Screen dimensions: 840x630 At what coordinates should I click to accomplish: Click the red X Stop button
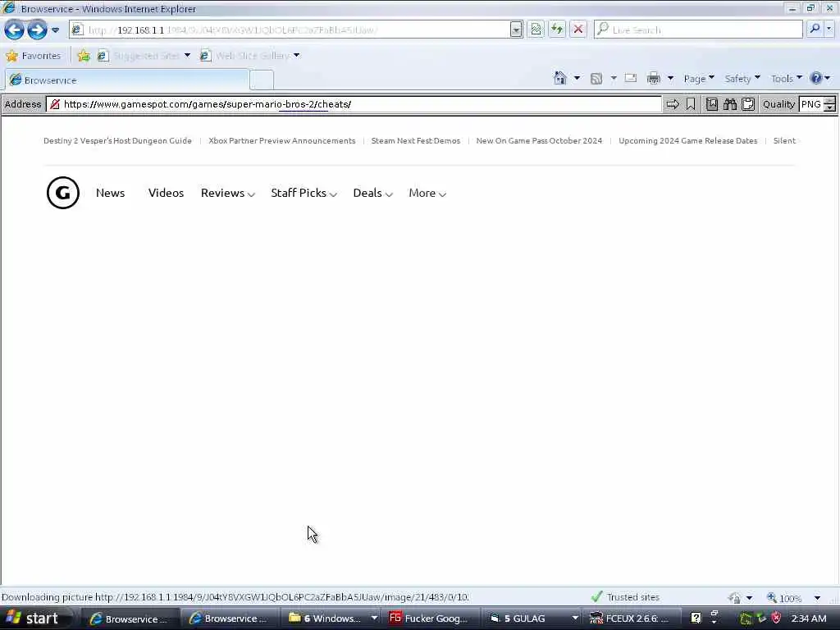point(578,30)
